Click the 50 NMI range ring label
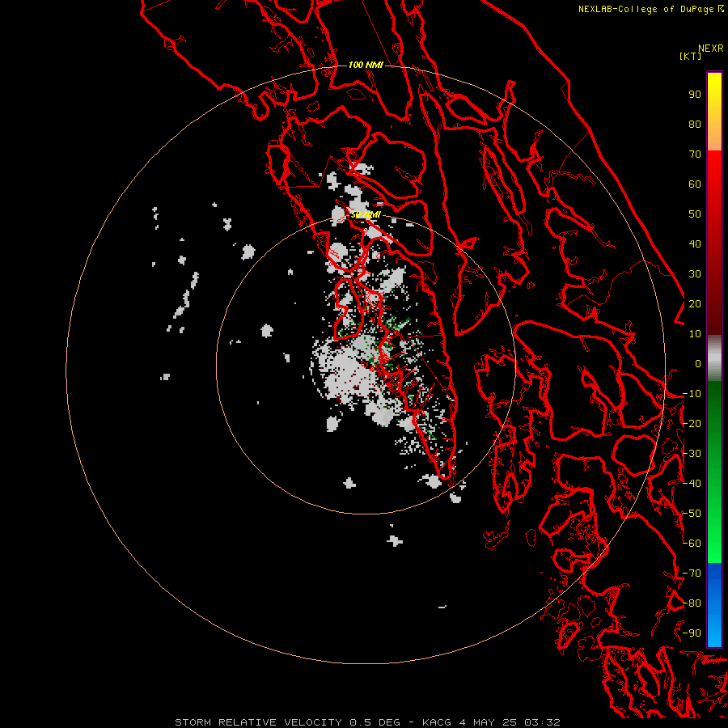 click(x=366, y=214)
